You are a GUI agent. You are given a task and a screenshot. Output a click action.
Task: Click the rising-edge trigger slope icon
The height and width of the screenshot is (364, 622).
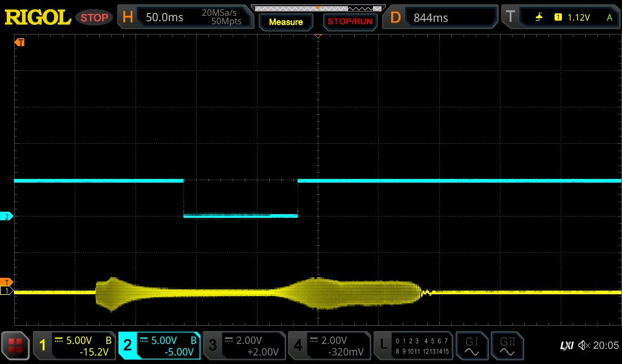[x=539, y=17]
